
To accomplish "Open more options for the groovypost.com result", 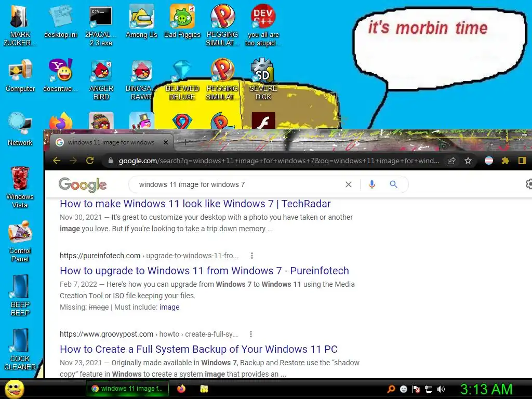I will 251,334.
